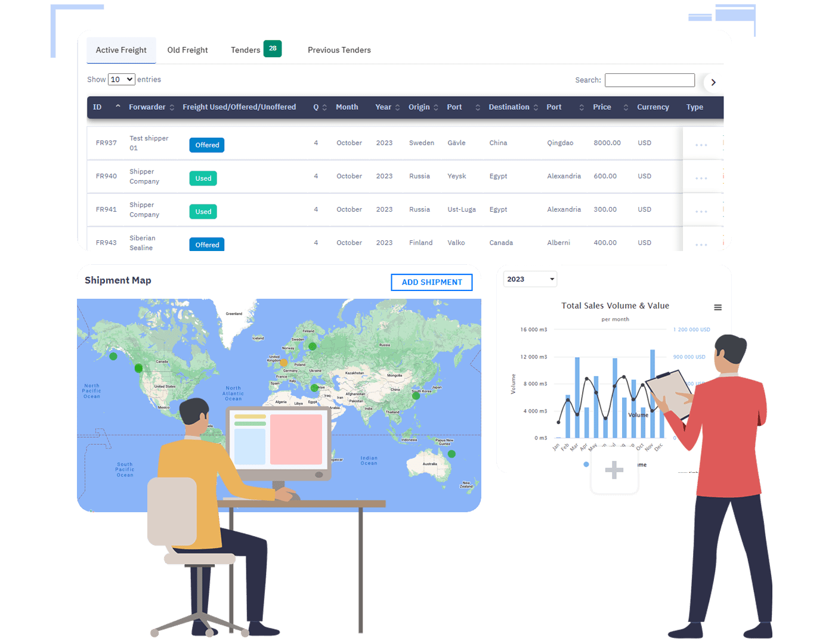Focus the table Search field
This screenshot has height=644, width=835.
pos(650,80)
